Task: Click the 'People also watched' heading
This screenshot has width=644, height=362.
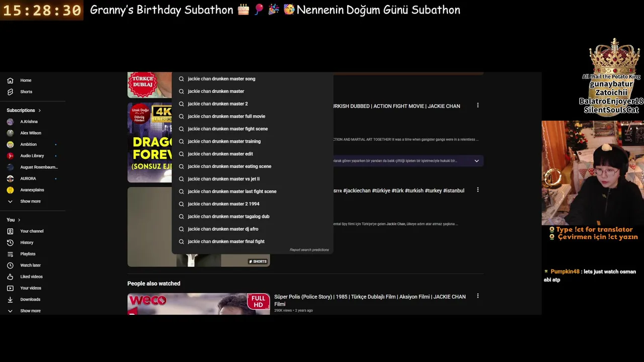Action: [153, 284]
